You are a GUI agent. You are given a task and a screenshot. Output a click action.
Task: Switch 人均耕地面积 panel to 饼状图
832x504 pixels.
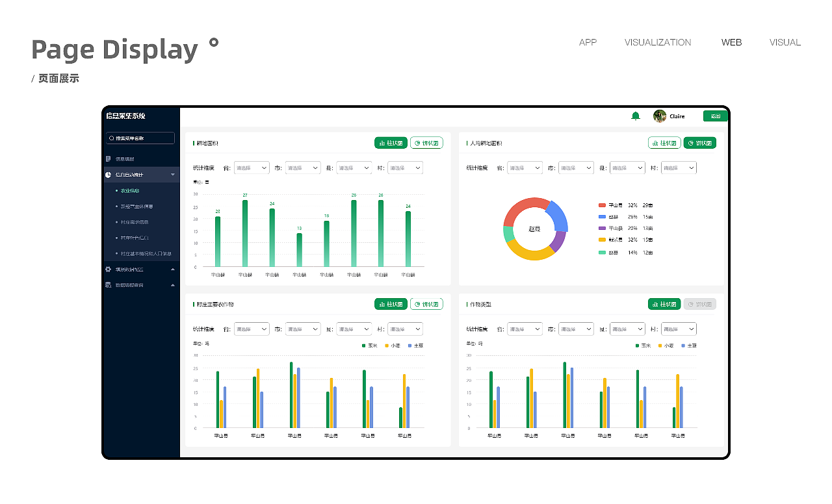[700, 143]
